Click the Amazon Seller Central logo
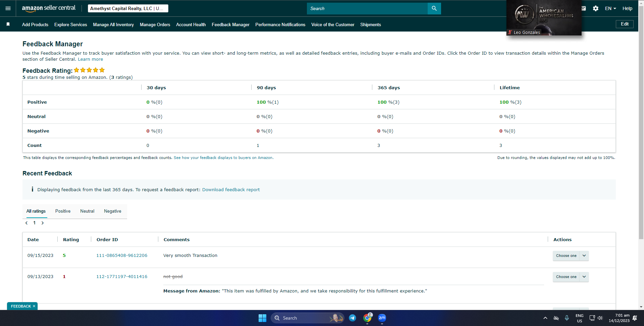 49,8
